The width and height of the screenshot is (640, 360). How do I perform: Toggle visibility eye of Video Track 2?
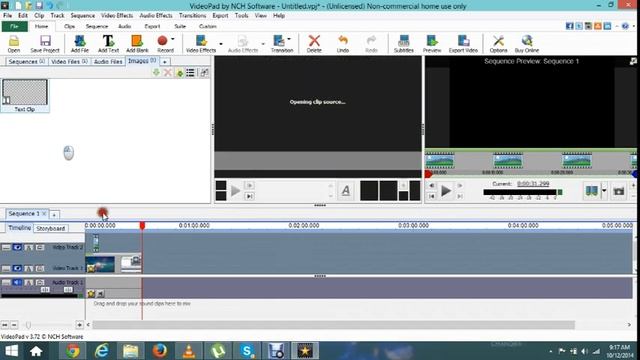pos(17,247)
